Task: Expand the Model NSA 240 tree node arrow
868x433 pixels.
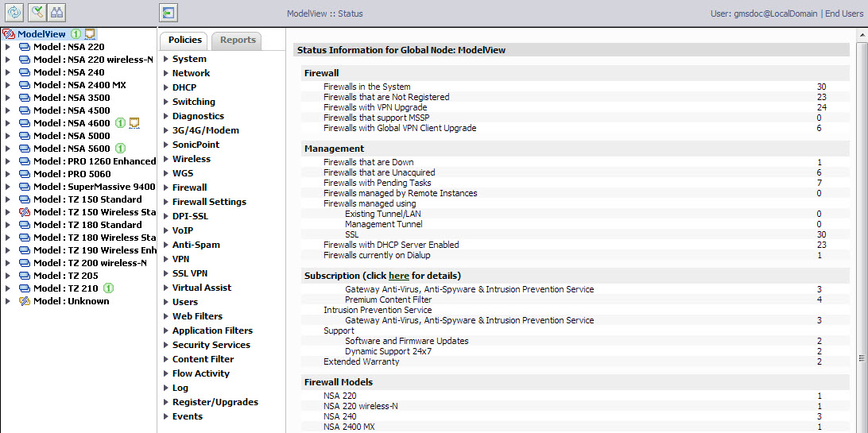Action: (8, 72)
